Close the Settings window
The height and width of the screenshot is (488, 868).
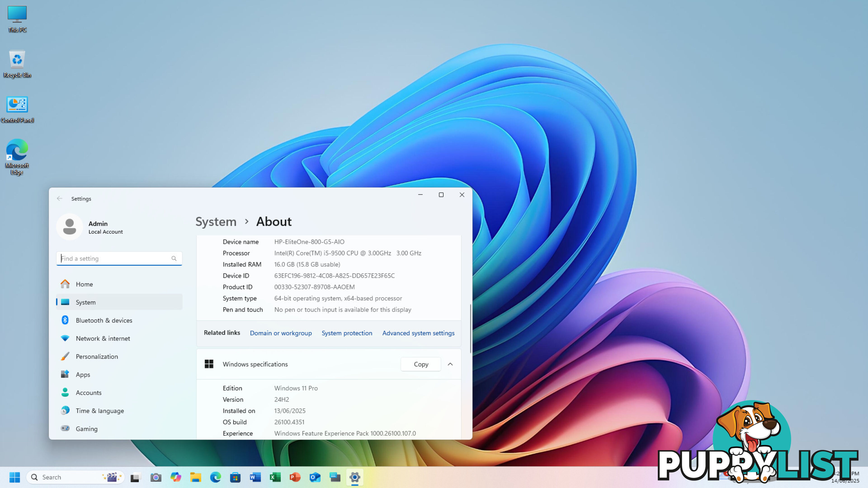pos(462,195)
